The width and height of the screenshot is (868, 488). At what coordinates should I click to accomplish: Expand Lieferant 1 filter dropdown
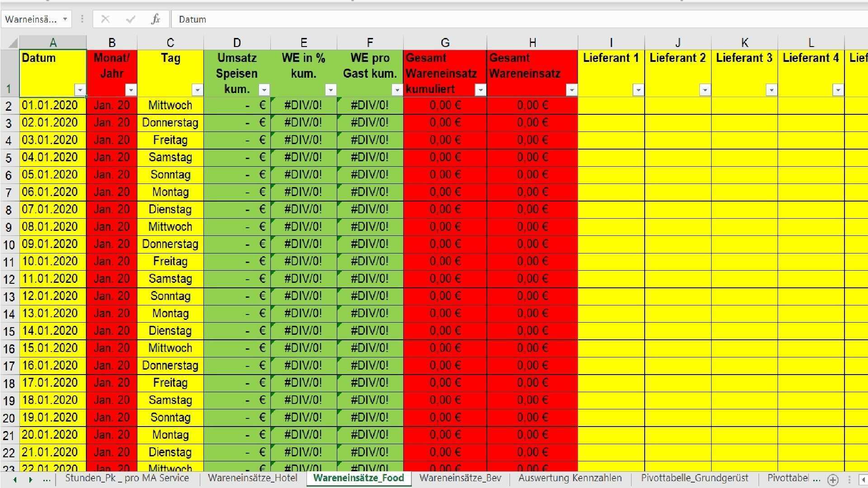(638, 90)
